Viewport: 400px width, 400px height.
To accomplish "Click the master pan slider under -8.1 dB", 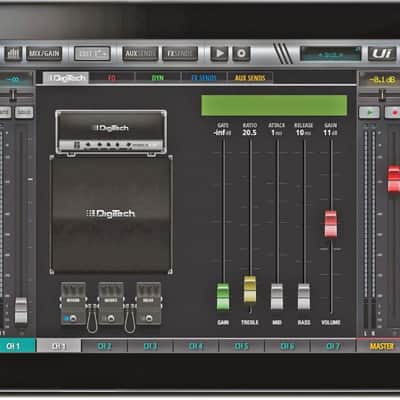I will pyautogui.click(x=381, y=95).
